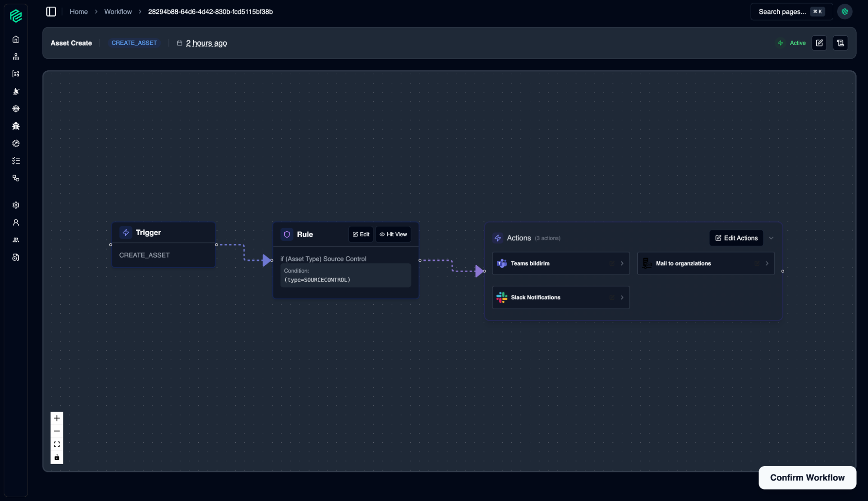Image resolution: width=868 pixels, height=501 pixels.
Task: Collapse the Actions panel chevron
Action: (771, 238)
